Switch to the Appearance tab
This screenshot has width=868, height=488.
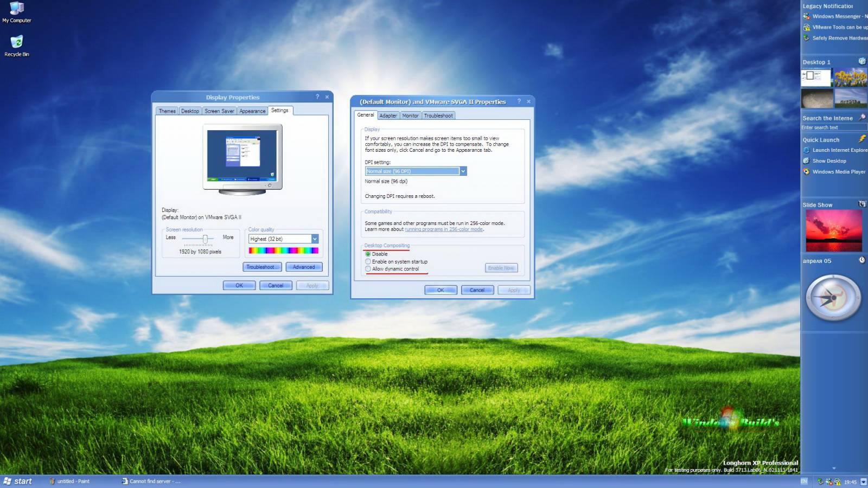[252, 111]
